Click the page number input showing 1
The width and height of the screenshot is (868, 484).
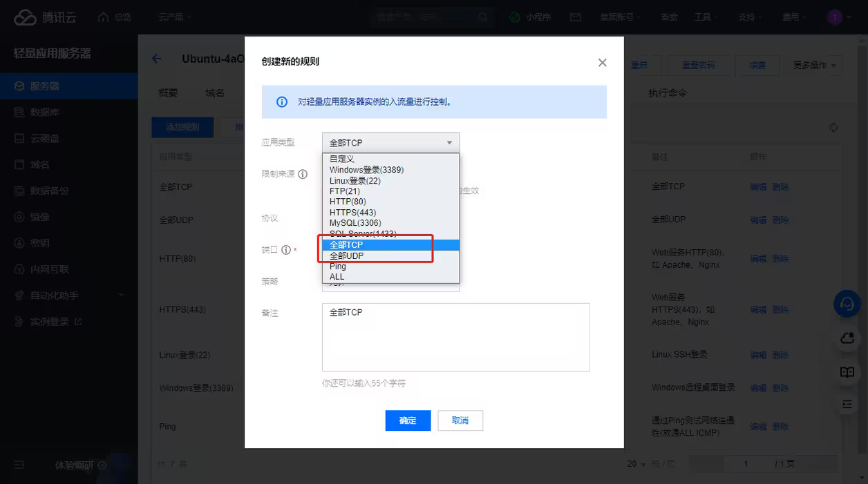tap(746, 464)
